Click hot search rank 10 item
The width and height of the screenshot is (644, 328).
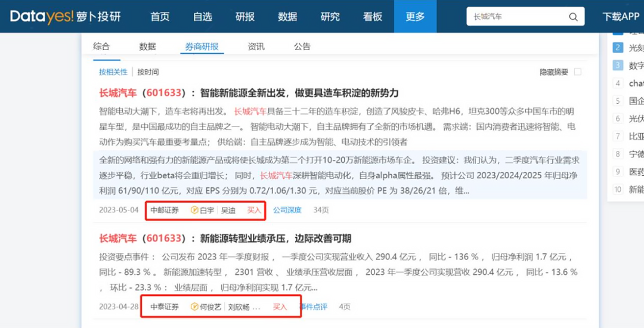pyautogui.click(x=628, y=189)
